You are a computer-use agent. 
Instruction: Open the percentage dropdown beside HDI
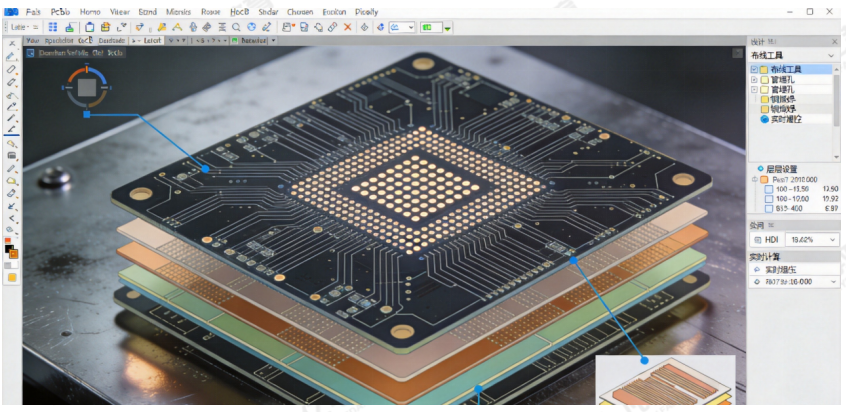(812, 239)
